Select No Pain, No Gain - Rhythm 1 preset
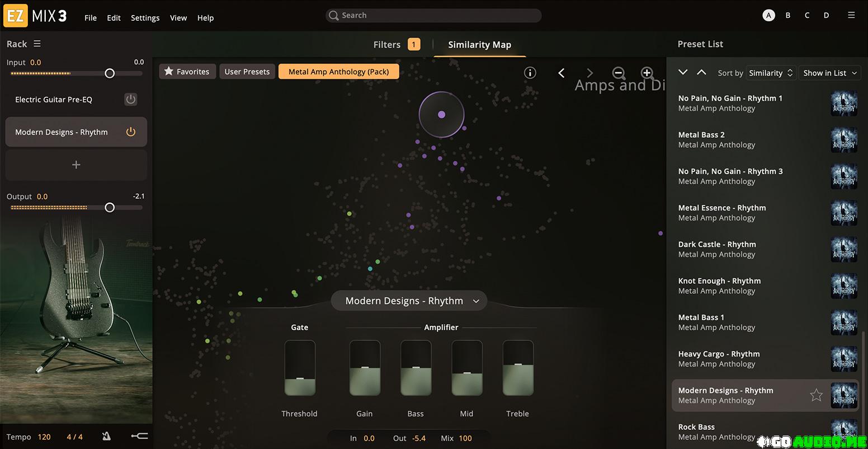Viewport: 868px width, 449px height. click(765, 103)
